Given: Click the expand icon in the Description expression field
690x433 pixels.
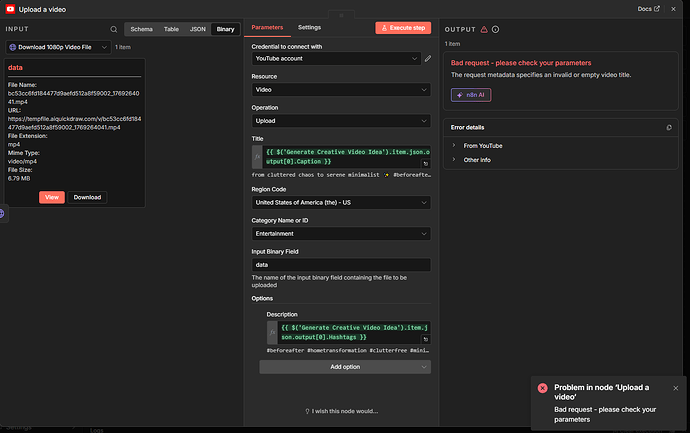Looking at the screenshot, I should click(427, 341).
